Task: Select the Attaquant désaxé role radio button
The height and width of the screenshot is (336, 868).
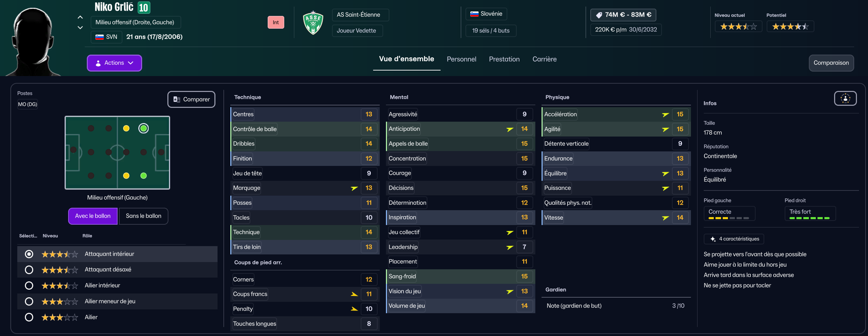Action: click(x=29, y=270)
